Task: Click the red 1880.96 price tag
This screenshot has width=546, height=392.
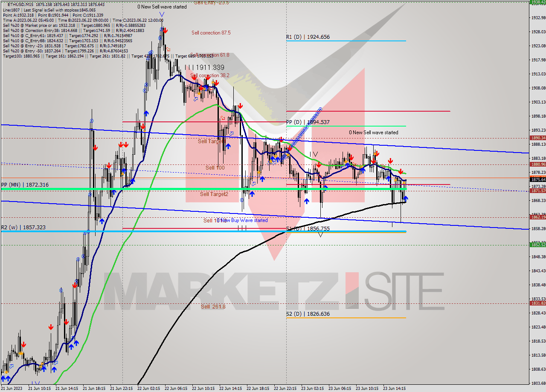Action: coord(537,164)
